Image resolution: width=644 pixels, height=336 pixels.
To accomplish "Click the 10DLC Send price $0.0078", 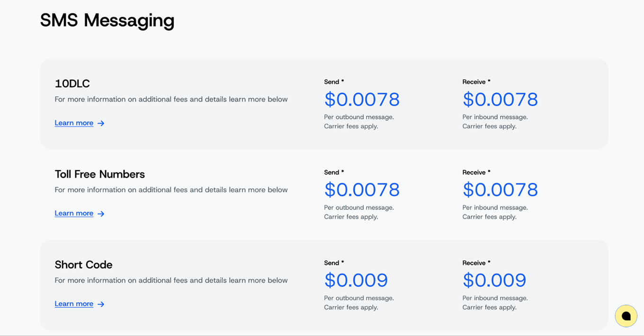I will pos(362,100).
